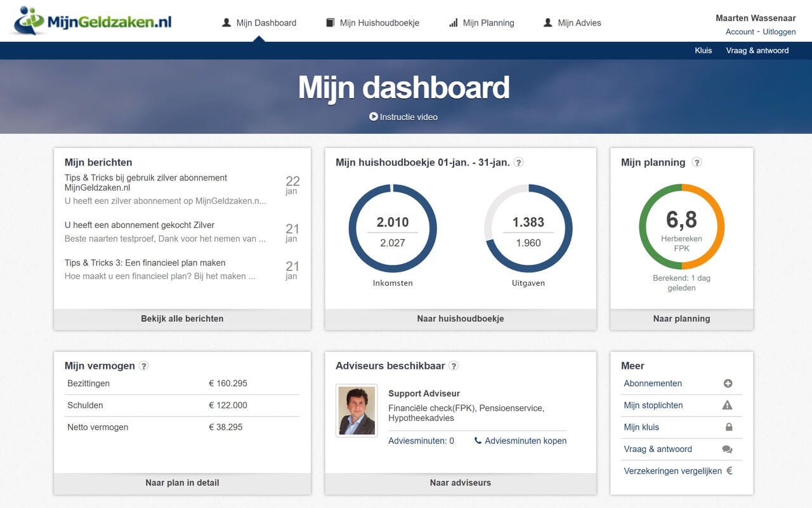
Task: Click the question mark next to Mijn planning
Action: [697, 163]
